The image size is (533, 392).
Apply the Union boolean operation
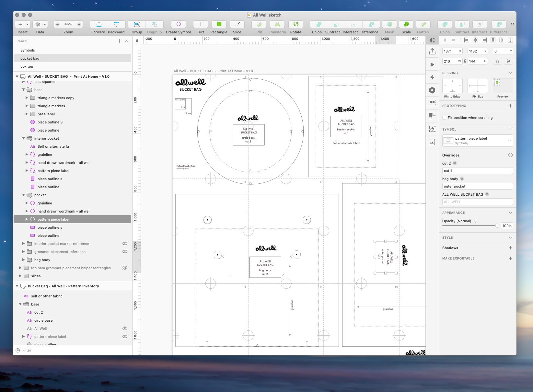click(319, 24)
